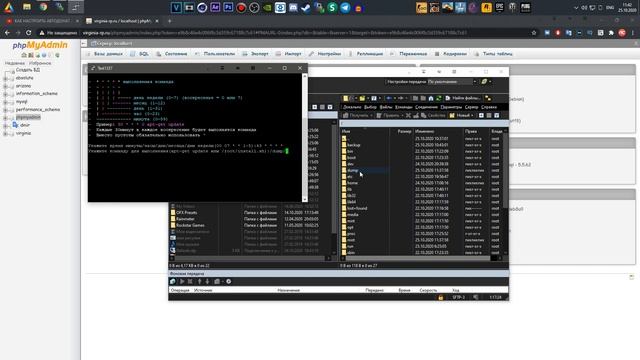
Task: Click the browser address bar
Action: (x=286, y=33)
